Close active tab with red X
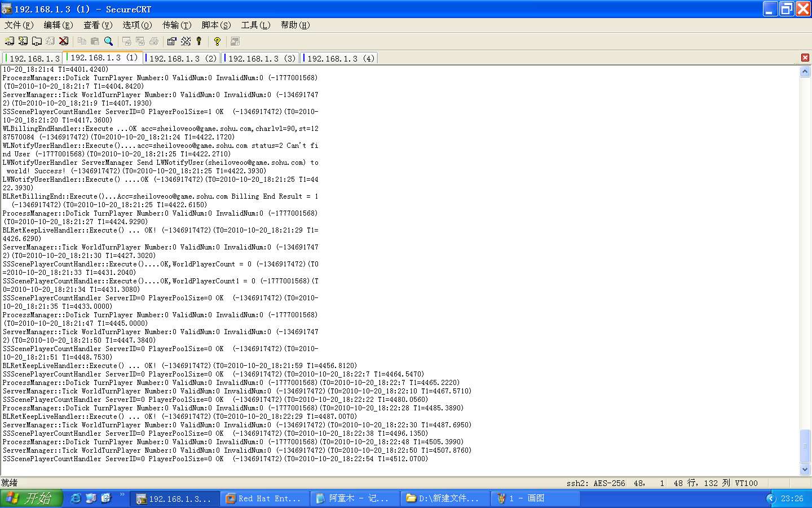This screenshot has height=508, width=812. [x=805, y=58]
